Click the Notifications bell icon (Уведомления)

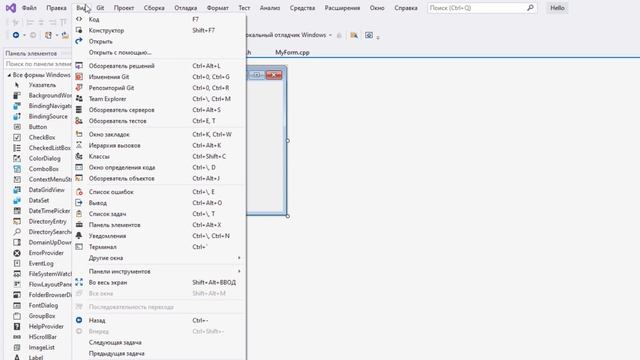click(x=79, y=236)
